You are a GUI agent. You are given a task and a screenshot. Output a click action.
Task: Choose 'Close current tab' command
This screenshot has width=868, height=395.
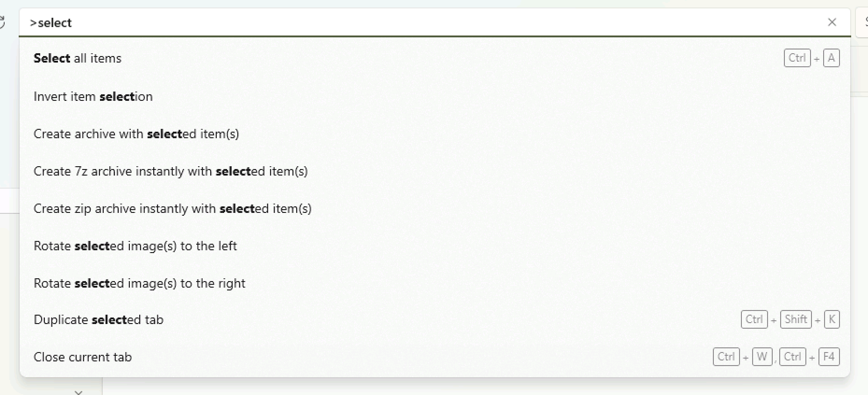click(x=83, y=357)
